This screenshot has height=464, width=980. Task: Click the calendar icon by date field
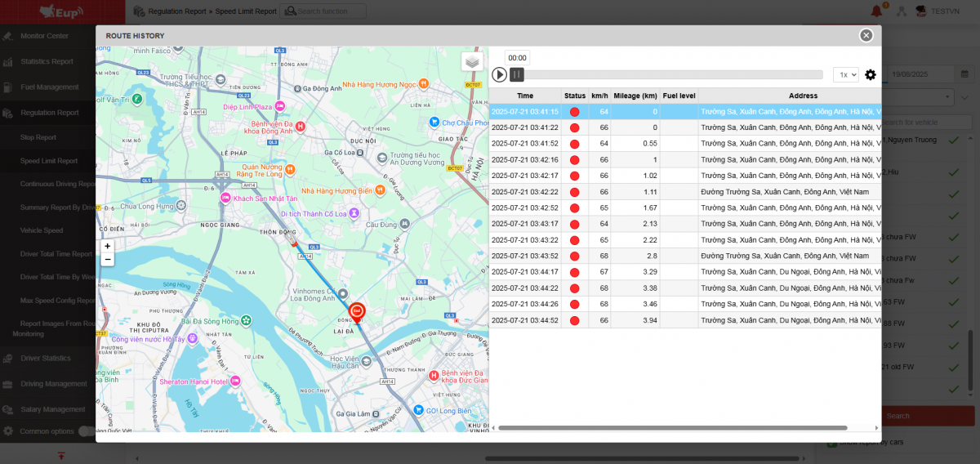pyautogui.click(x=964, y=74)
